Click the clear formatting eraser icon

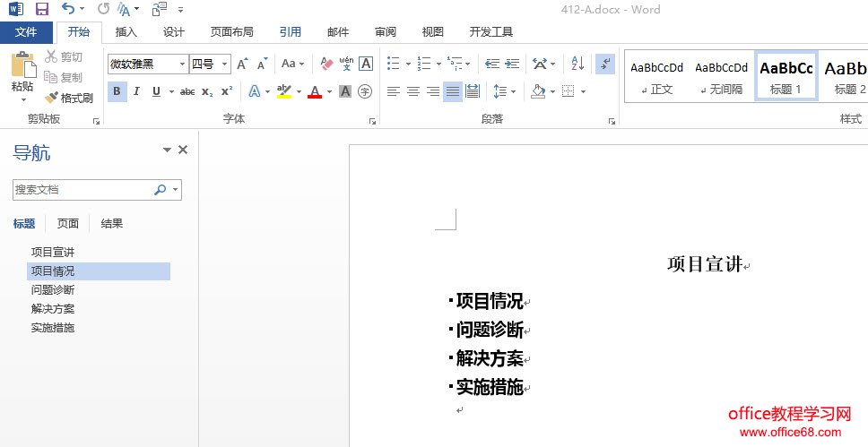[326, 64]
